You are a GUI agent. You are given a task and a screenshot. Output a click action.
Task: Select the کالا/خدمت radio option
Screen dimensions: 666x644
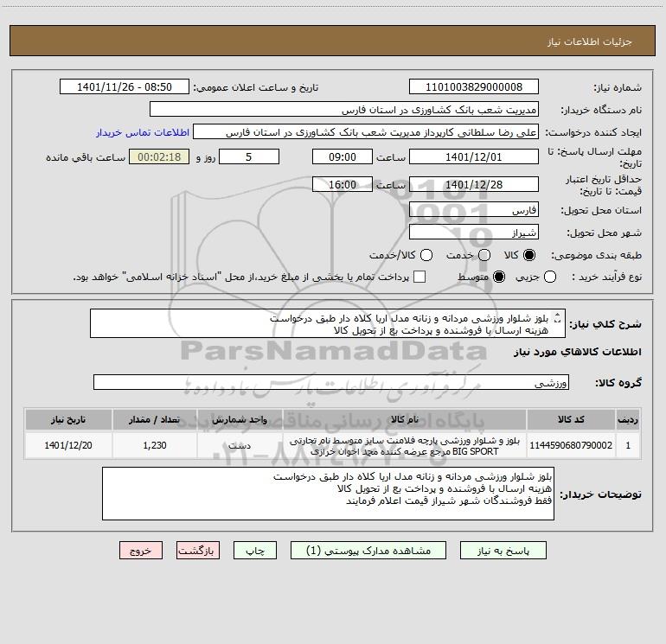[426, 255]
